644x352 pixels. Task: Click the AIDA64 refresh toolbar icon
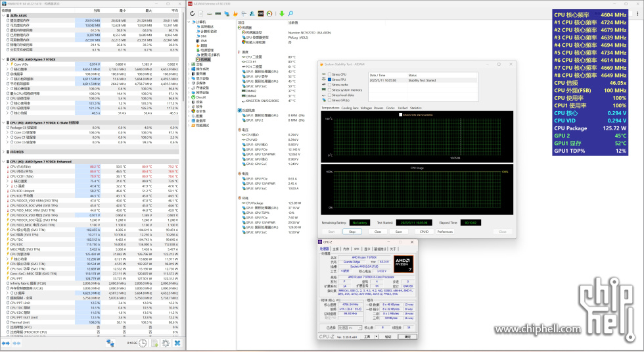point(192,14)
